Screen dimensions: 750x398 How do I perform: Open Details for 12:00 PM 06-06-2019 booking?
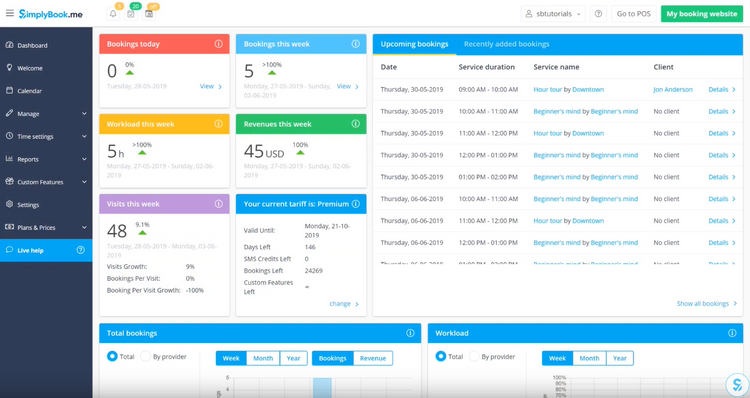pyautogui.click(x=722, y=243)
